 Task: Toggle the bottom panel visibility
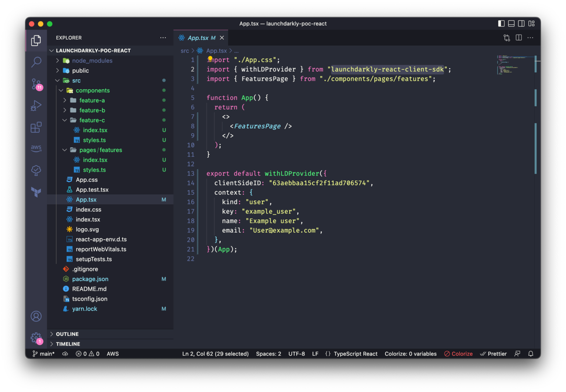pos(511,24)
